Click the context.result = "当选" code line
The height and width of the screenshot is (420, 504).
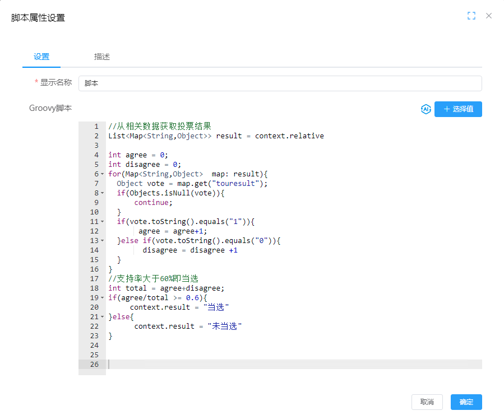(179, 307)
